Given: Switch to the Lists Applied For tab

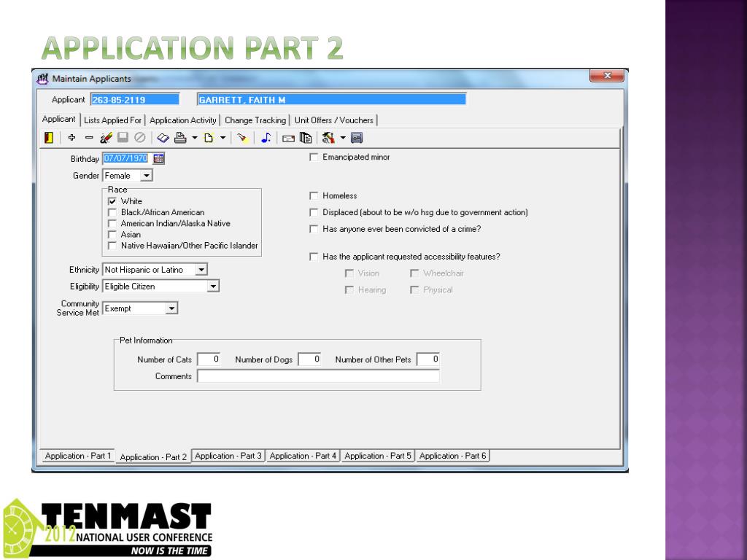Looking at the screenshot, I should [112, 120].
